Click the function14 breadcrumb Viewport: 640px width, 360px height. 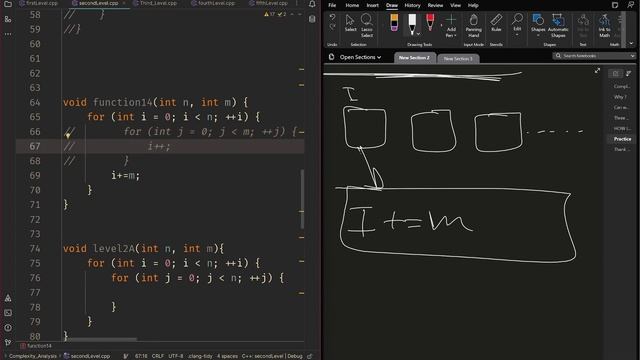[36, 346]
